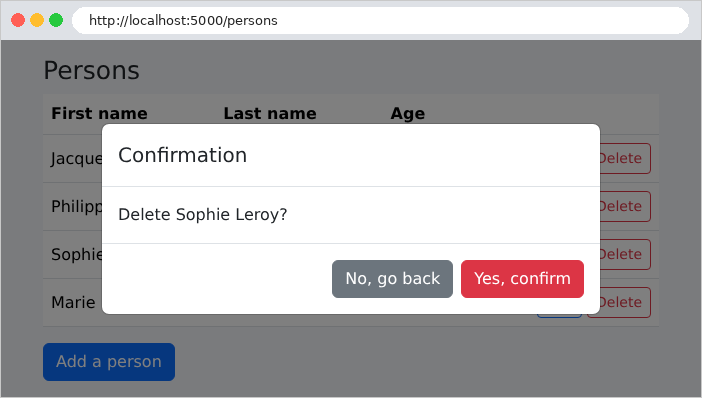Click the First name column header
This screenshot has width=702, height=398.
click(x=99, y=113)
